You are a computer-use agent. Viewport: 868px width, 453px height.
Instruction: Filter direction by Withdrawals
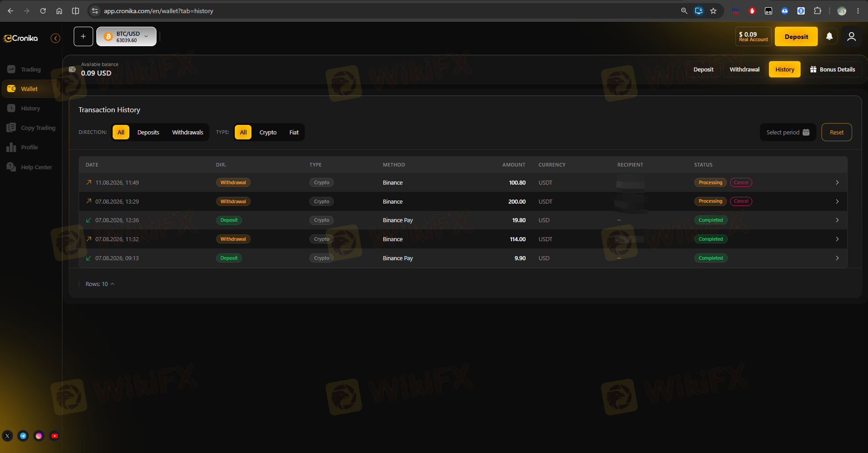(188, 132)
